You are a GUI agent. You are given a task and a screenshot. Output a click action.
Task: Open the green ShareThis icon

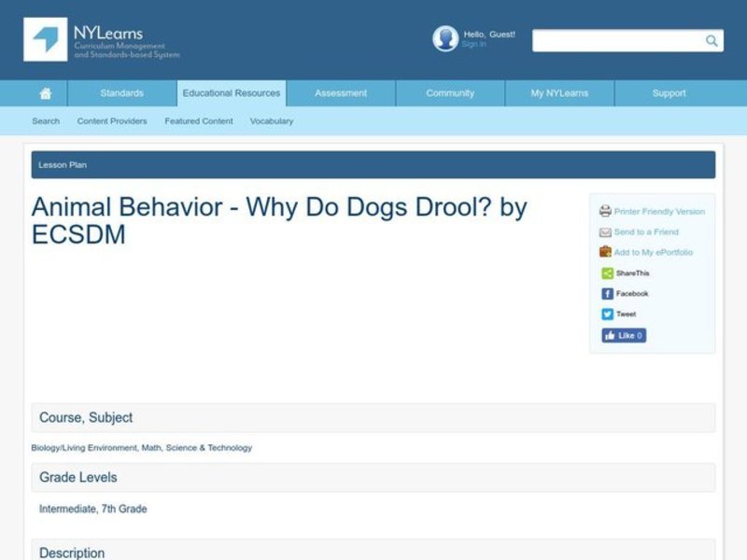pyautogui.click(x=605, y=273)
